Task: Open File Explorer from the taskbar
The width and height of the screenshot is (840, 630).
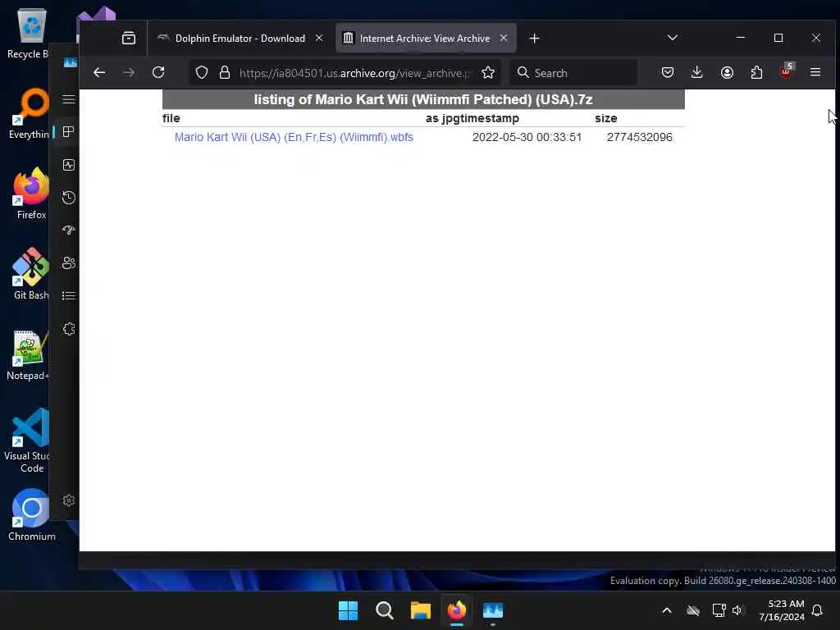Action: (x=421, y=610)
